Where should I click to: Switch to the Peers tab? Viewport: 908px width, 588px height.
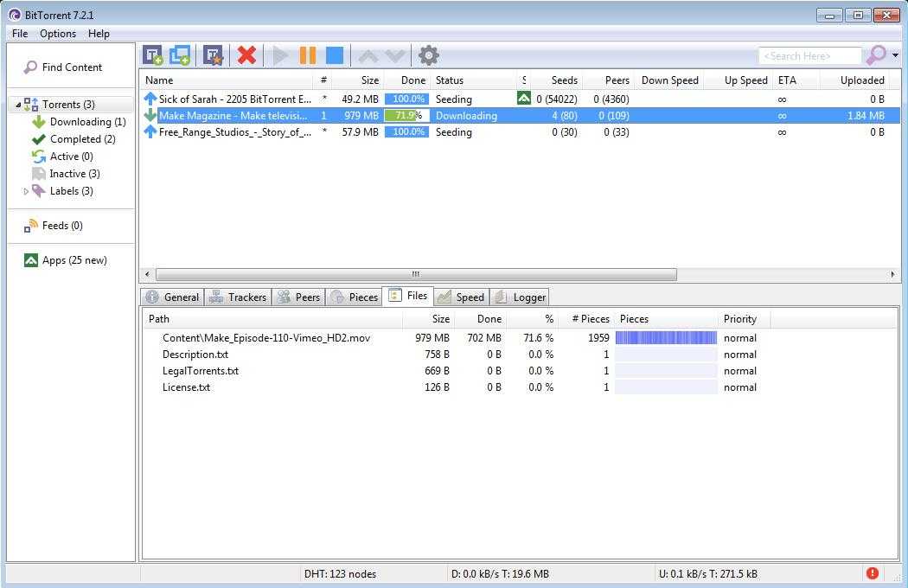click(298, 297)
